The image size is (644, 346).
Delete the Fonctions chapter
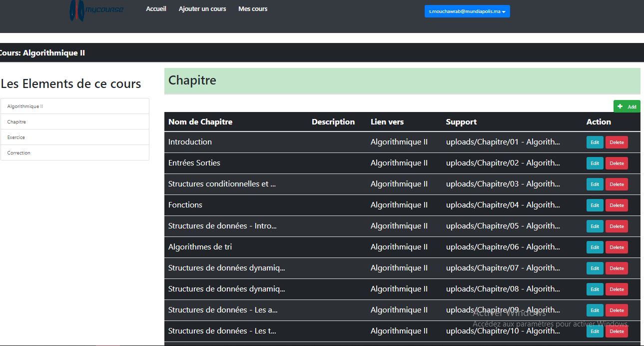click(x=617, y=205)
